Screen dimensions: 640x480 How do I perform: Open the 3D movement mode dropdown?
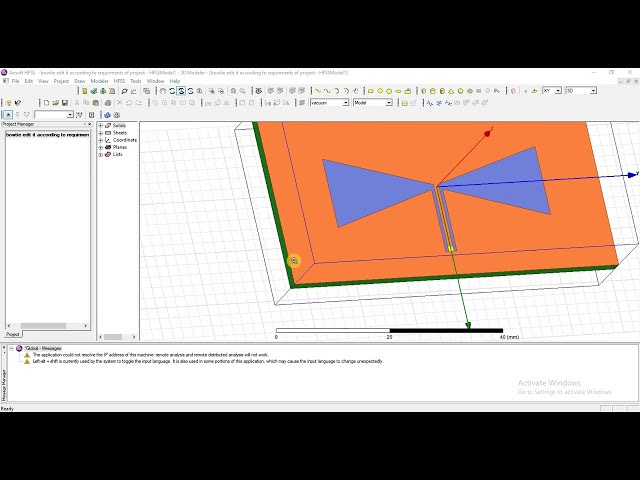(x=593, y=91)
